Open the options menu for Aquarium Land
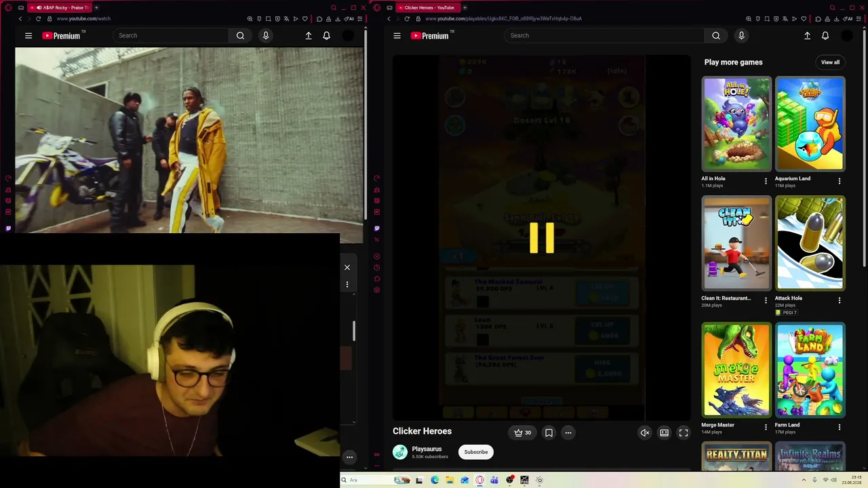The image size is (868, 488). pos(840,181)
